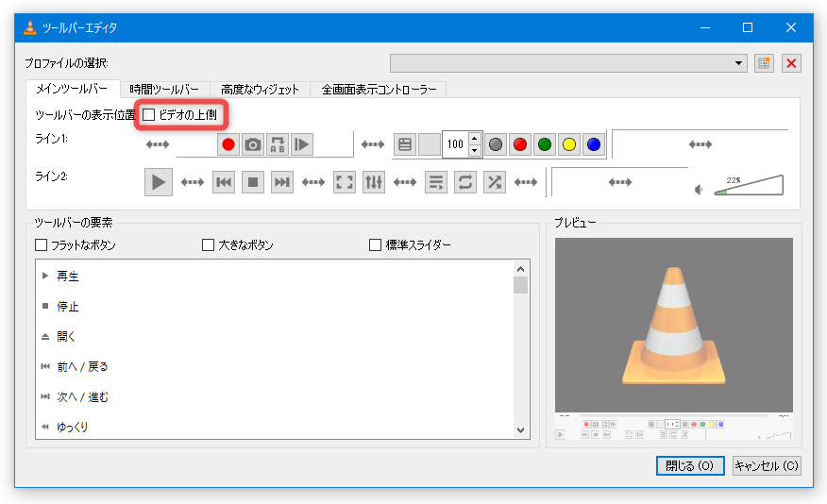Image resolution: width=827 pixels, height=504 pixels.
Task: Click the green teletext color button
Action: tap(545, 144)
